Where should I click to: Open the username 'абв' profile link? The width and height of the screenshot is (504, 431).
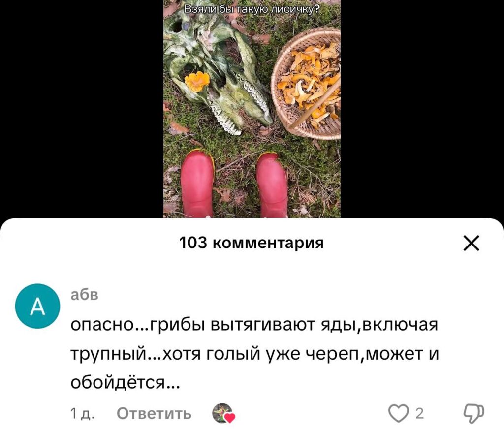(85, 294)
